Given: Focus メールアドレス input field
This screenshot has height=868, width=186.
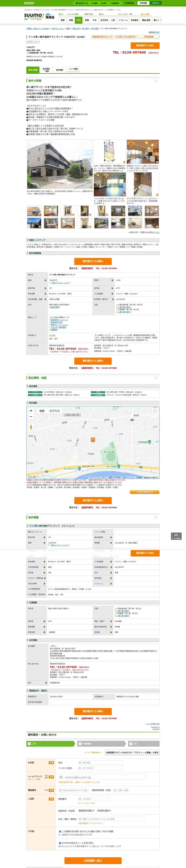Looking at the screenshot, I should pyautogui.click(x=102, y=777).
